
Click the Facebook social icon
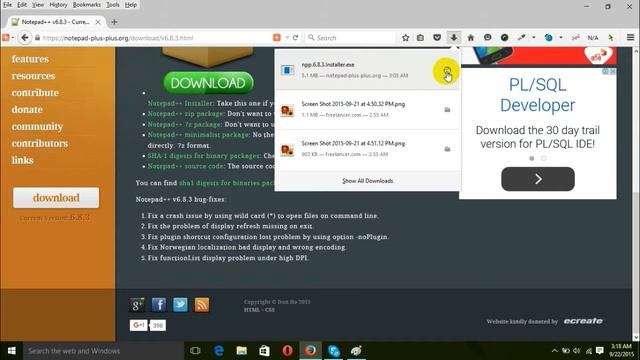[159, 304]
